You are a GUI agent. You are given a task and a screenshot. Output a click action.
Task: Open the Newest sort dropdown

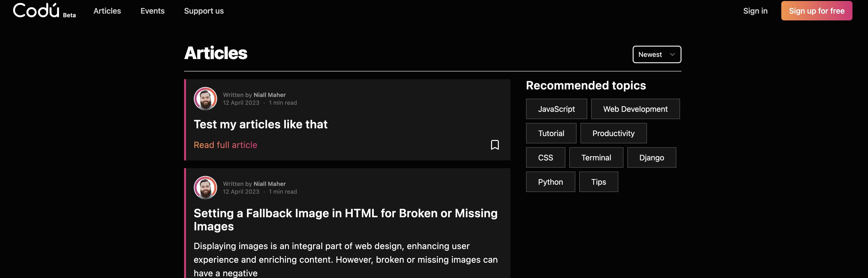tap(656, 55)
